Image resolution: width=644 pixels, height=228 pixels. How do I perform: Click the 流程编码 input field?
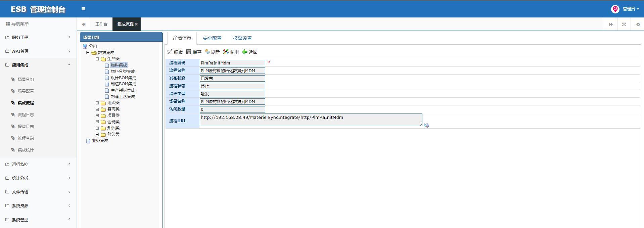click(232, 63)
